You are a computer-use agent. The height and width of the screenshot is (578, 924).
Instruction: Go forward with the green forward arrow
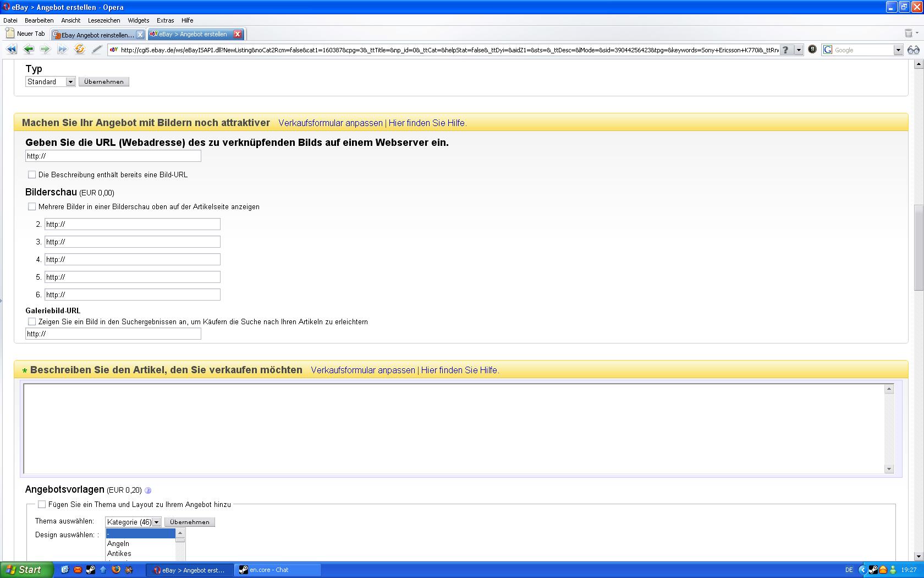pos(45,50)
